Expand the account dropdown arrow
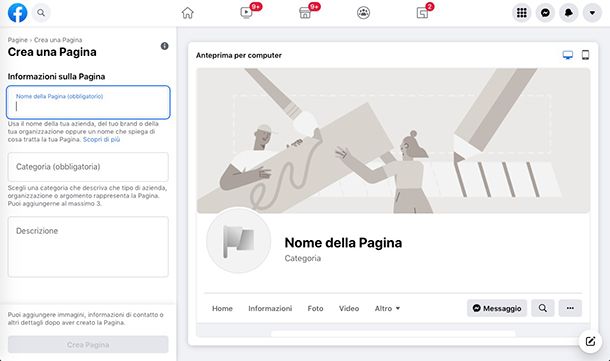The width and height of the screenshot is (610, 361). [592, 13]
